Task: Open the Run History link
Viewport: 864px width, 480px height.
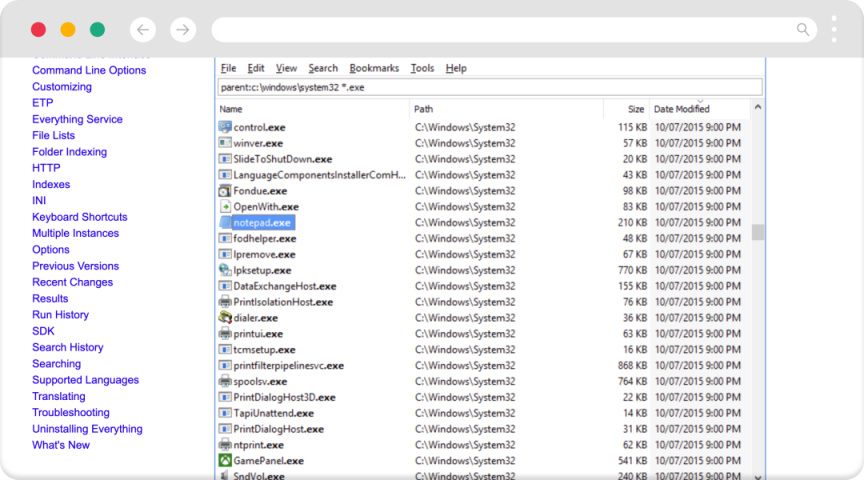Action: click(x=60, y=315)
